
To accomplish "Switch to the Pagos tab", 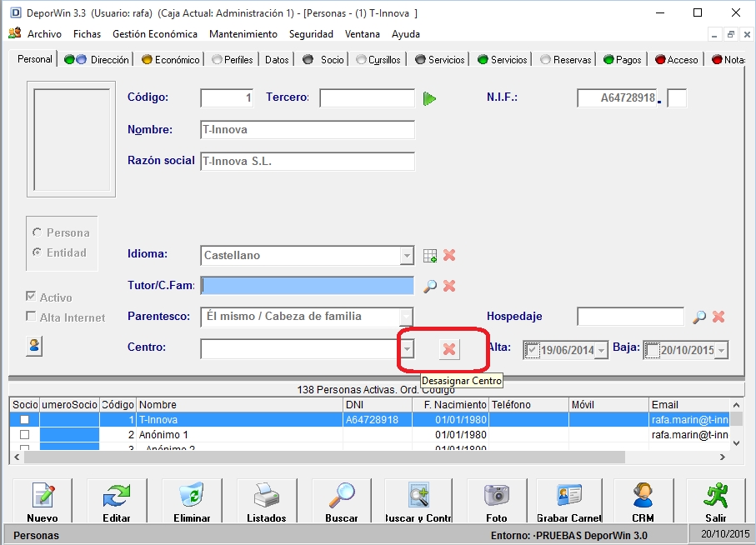I will coord(623,60).
